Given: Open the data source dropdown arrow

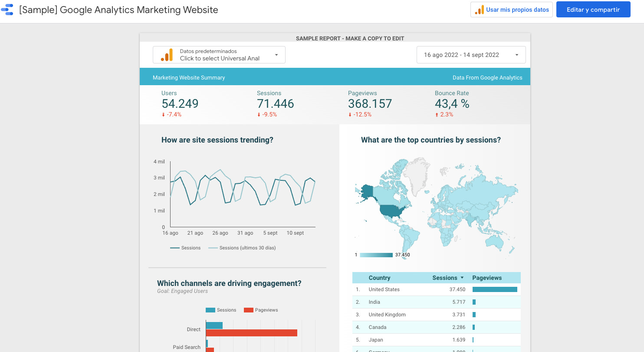Looking at the screenshot, I should click(276, 55).
